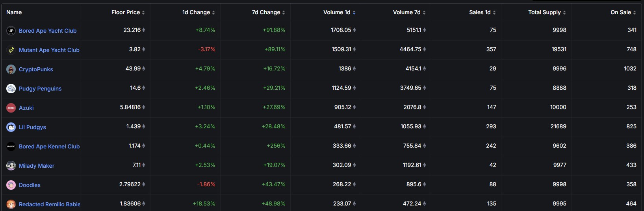This screenshot has width=644, height=211.
Task: Open the Doodles collection link
Action: click(x=30, y=185)
